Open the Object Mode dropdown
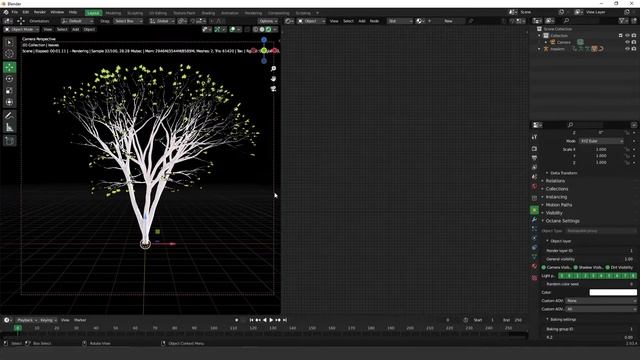640x360 pixels. [21, 29]
